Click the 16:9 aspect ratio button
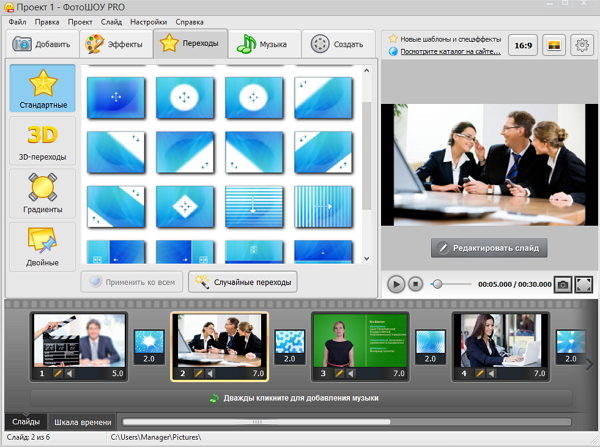600x447 pixels. pyautogui.click(x=523, y=45)
